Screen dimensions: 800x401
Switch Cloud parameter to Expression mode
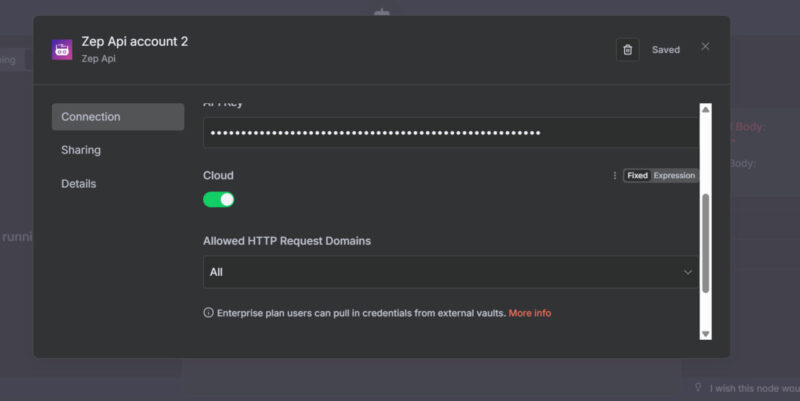(x=674, y=176)
